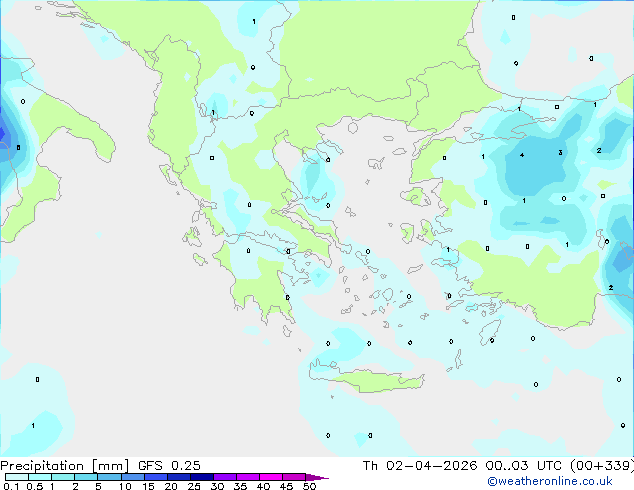Viewport: 634px width, 490px height.
Task: Select the 30–35 mm purple legend swatch
Action: point(225,477)
